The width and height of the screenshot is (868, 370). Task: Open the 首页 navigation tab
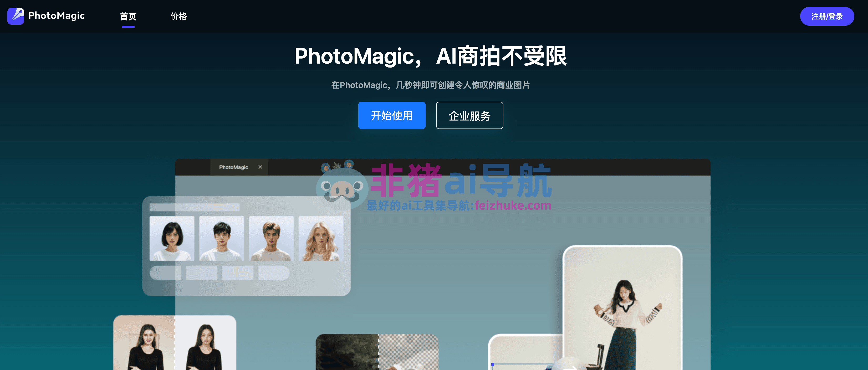(128, 17)
